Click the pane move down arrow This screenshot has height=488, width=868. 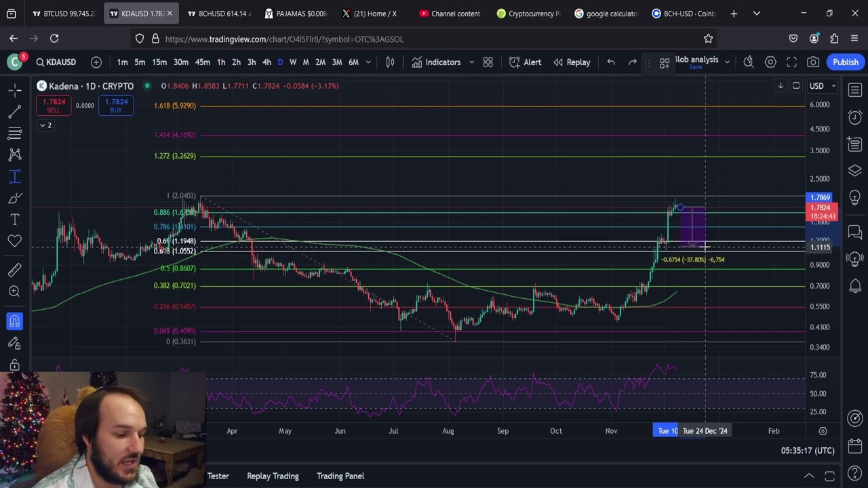pyautogui.click(x=781, y=86)
